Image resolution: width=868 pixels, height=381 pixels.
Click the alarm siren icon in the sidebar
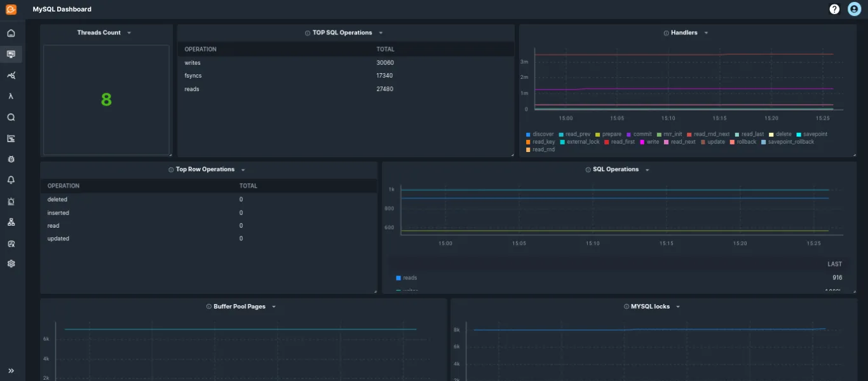pyautogui.click(x=11, y=201)
